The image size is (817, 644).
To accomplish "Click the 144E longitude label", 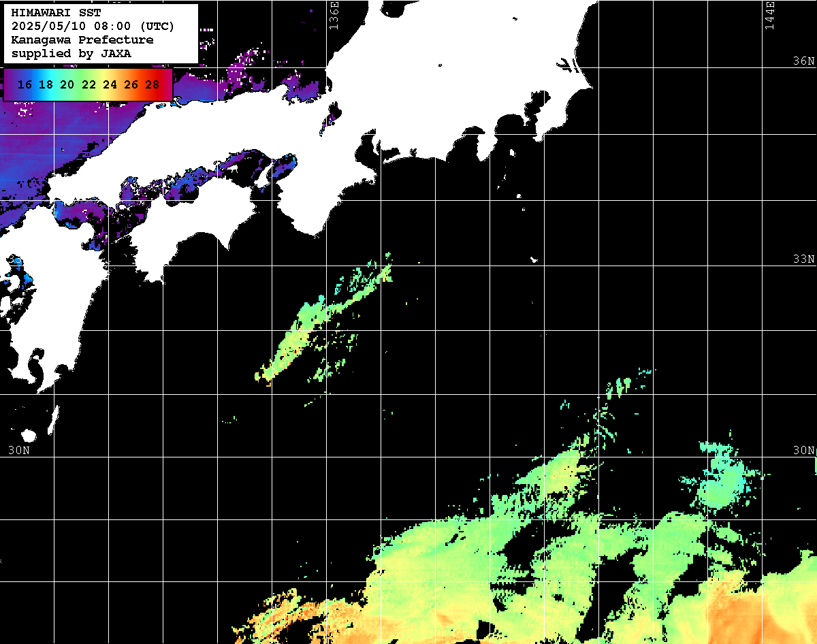I will click(770, 16).
